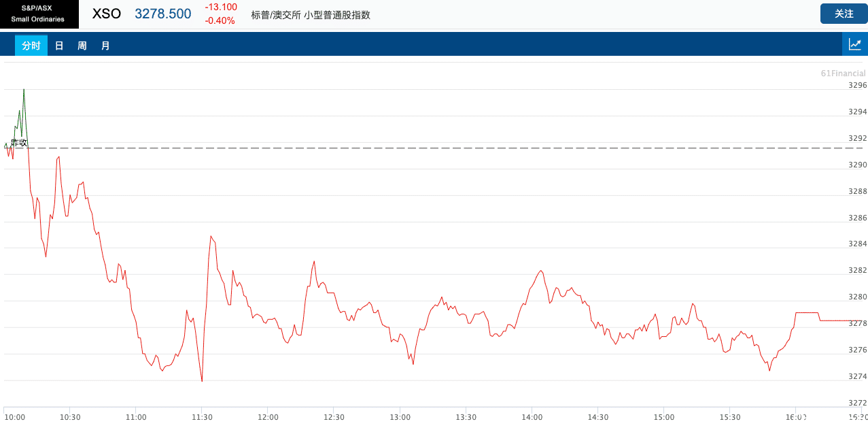Screen dimensions: 868x428
Task: Click the 3294 price axis label
Action: 858,112
